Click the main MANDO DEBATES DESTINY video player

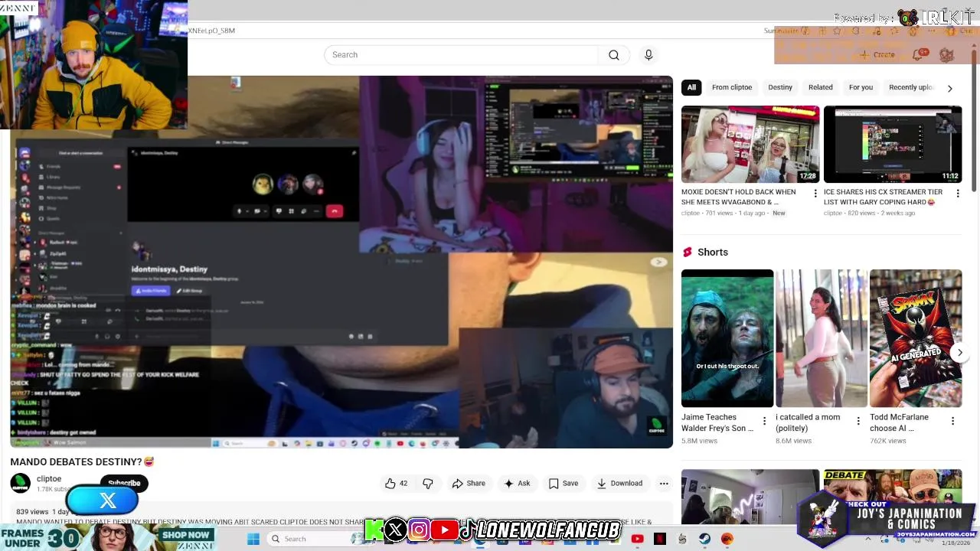341,262
